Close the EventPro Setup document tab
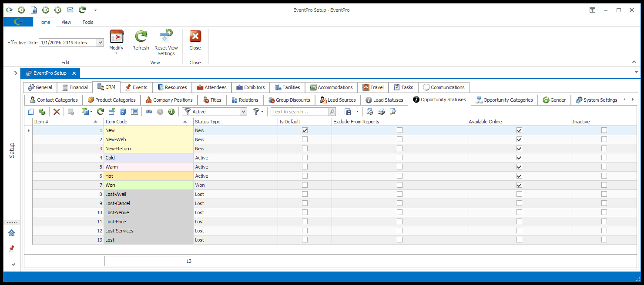644x285 pixels. [74, 73]
